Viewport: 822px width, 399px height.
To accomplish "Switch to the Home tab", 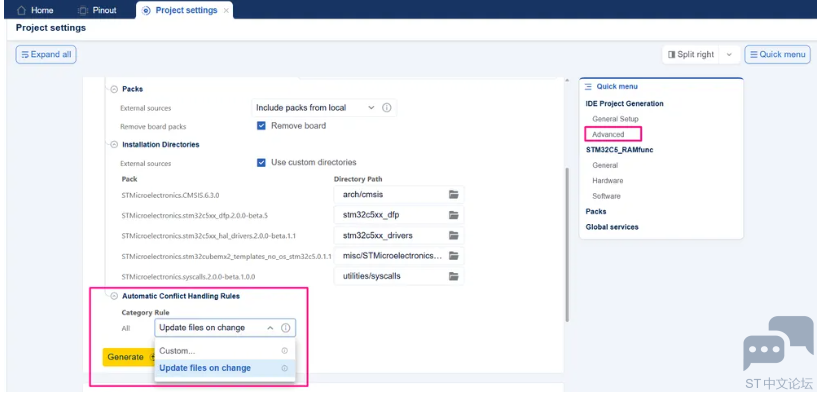I will [x=35, y=10].
